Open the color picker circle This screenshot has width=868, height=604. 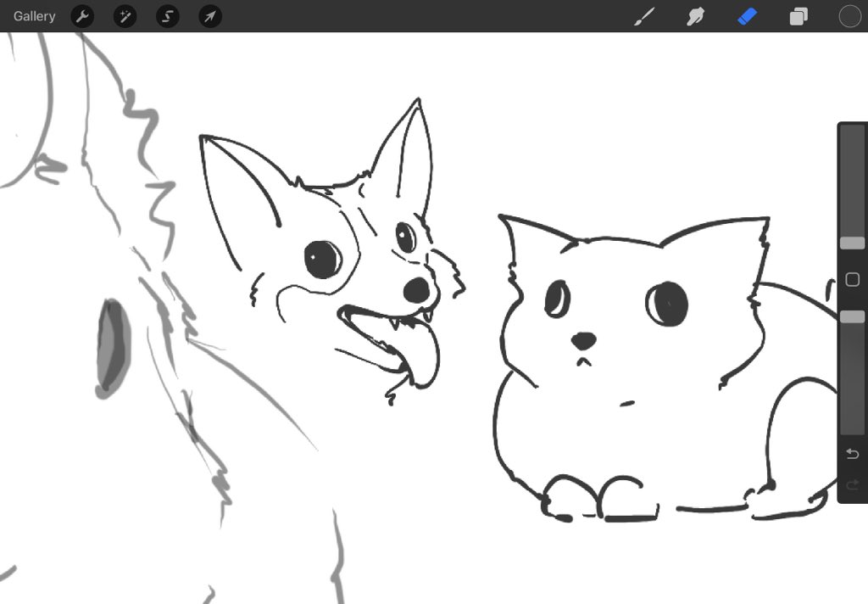click(x=849, y=17)
